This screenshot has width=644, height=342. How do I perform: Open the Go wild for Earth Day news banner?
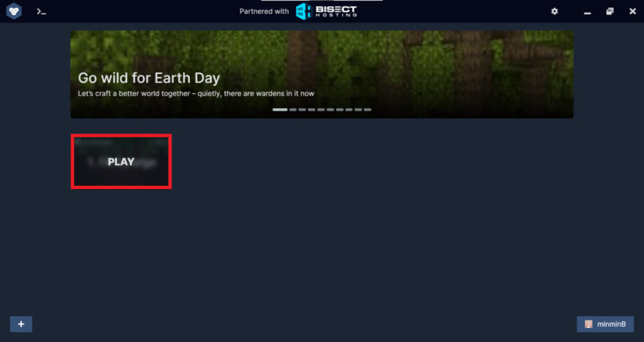point(321,74)
